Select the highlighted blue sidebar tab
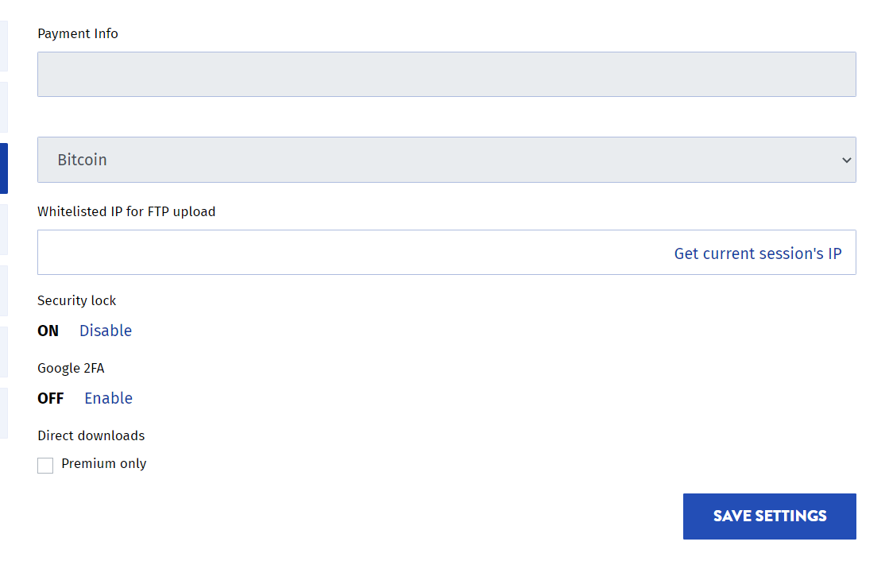 point(3,168)
